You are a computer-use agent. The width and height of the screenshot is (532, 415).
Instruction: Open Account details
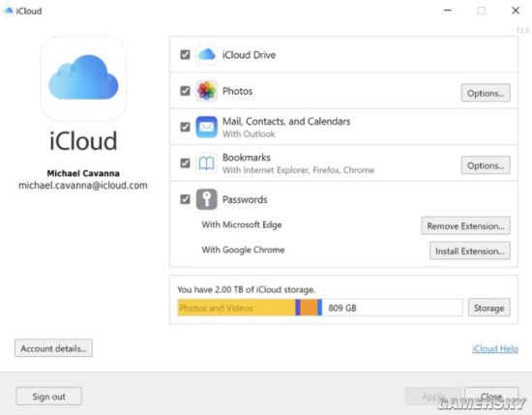53,348
